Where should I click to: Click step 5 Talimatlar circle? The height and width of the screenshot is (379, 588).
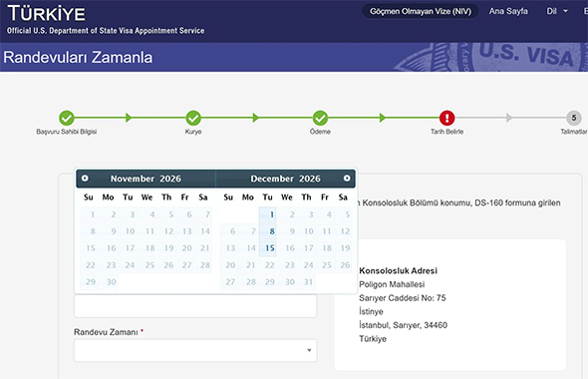[574, 118]
